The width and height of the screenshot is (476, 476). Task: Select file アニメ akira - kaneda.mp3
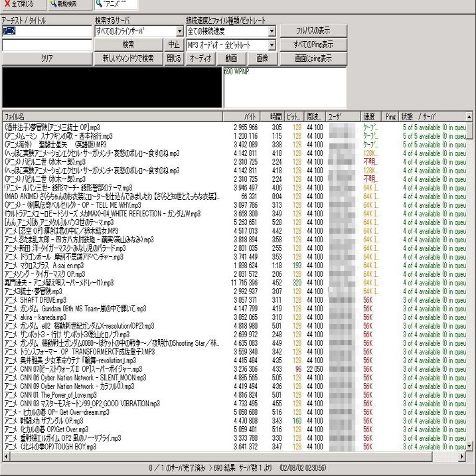pos(234,317)
